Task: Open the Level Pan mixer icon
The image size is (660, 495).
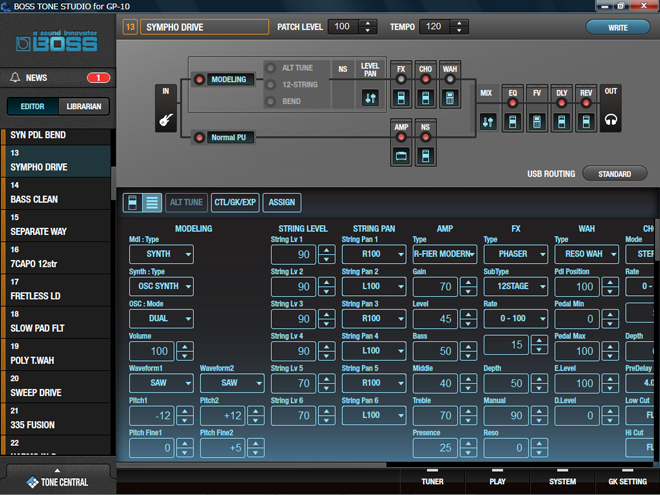Action: [x=369, y=98]
